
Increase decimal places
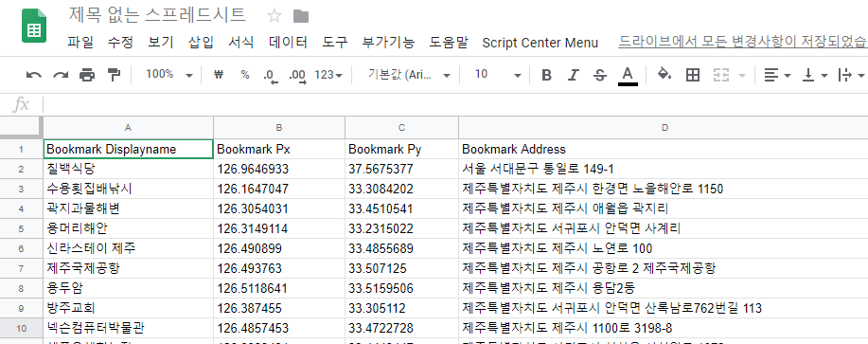pos(298,75)
